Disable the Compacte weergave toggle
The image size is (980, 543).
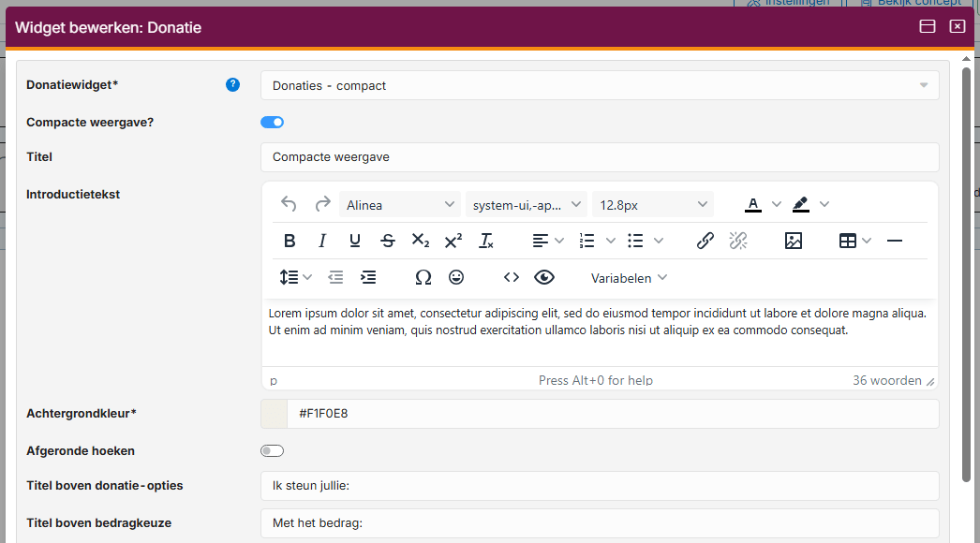coord(272,122)
